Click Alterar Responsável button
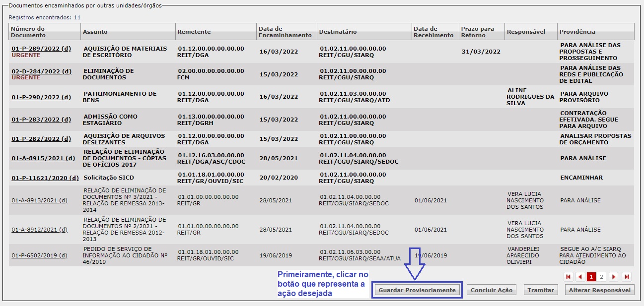 600,290
